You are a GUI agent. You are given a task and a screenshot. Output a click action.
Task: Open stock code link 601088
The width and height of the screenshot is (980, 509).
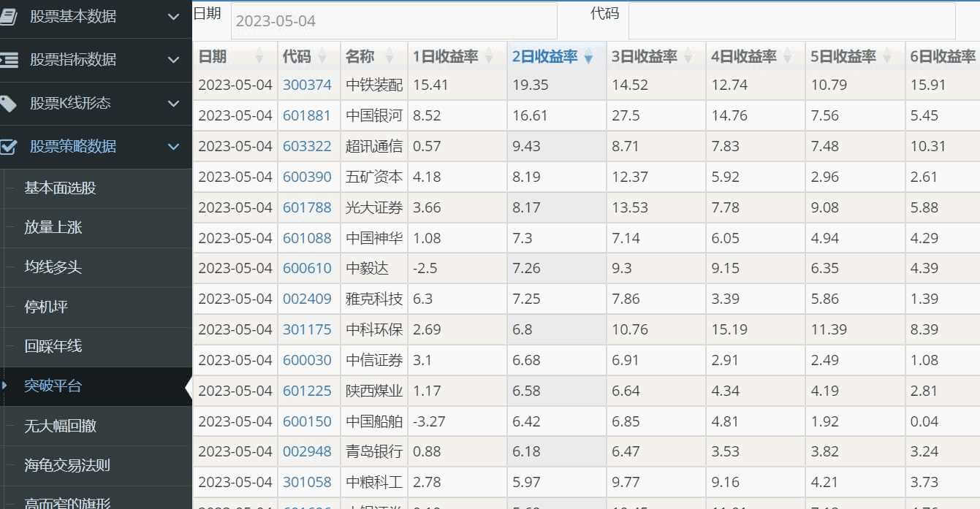(307, 238)
